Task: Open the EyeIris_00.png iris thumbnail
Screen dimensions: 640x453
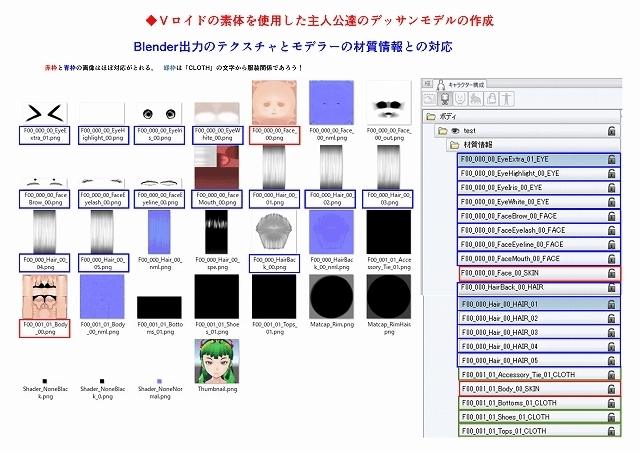Action: tap(159, 113)
